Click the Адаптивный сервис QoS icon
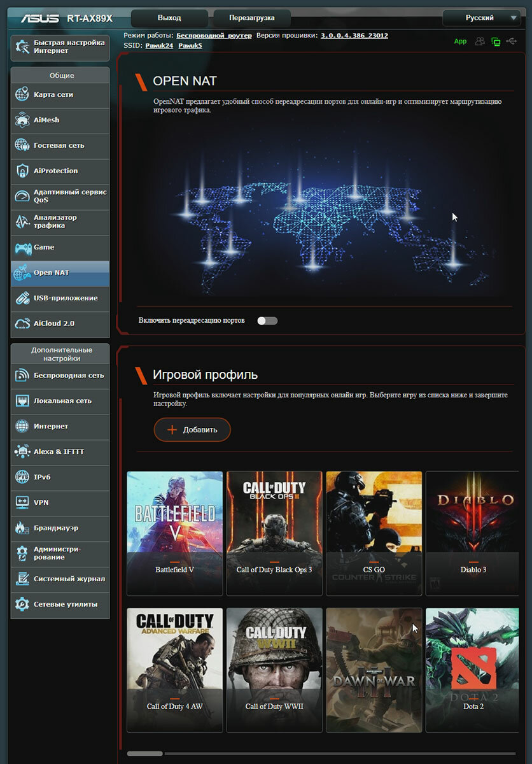Image resolution: width=532 pixels, height=764 pixels. coord(22,196)
